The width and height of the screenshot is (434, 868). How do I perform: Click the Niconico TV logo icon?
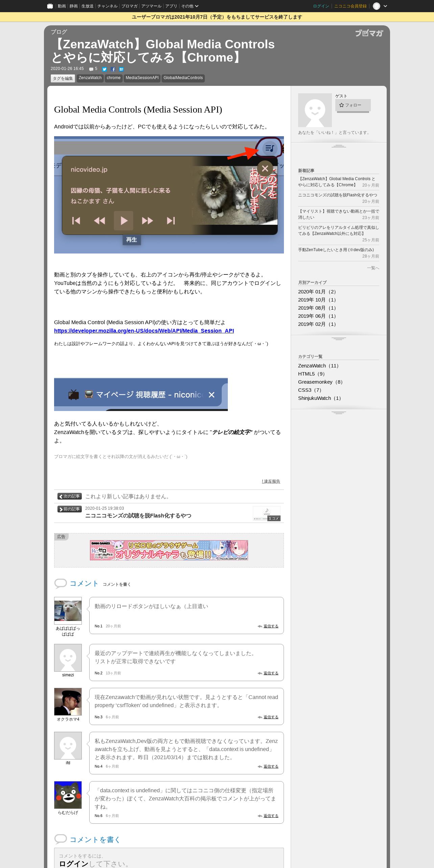pos(50,6)
